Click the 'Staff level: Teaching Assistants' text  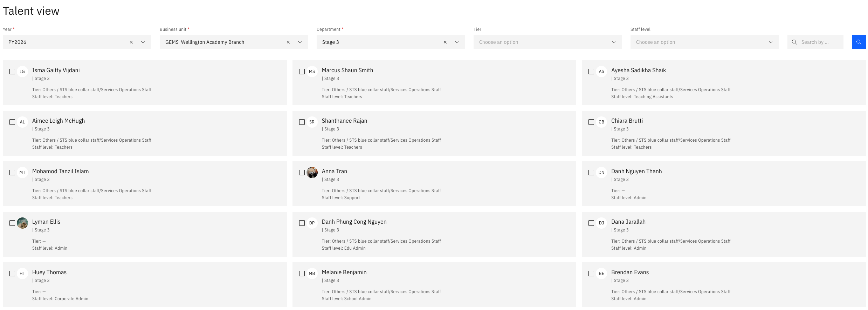(642, 97)
